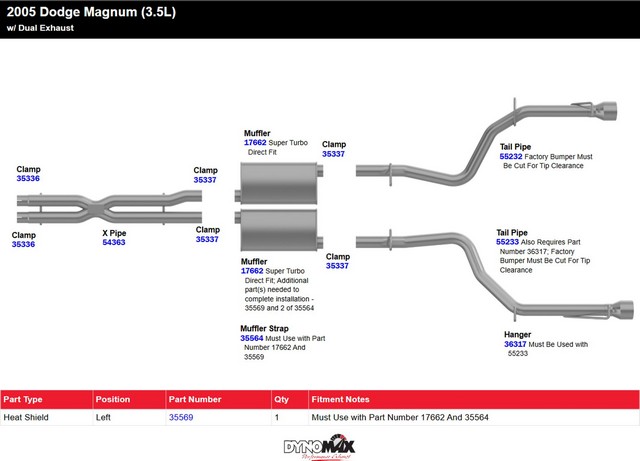Image resolution: width=640 pixels, height=461 pixels.
Task: Open Tail Pipe part number 55233
Action: tap(507, 242)
